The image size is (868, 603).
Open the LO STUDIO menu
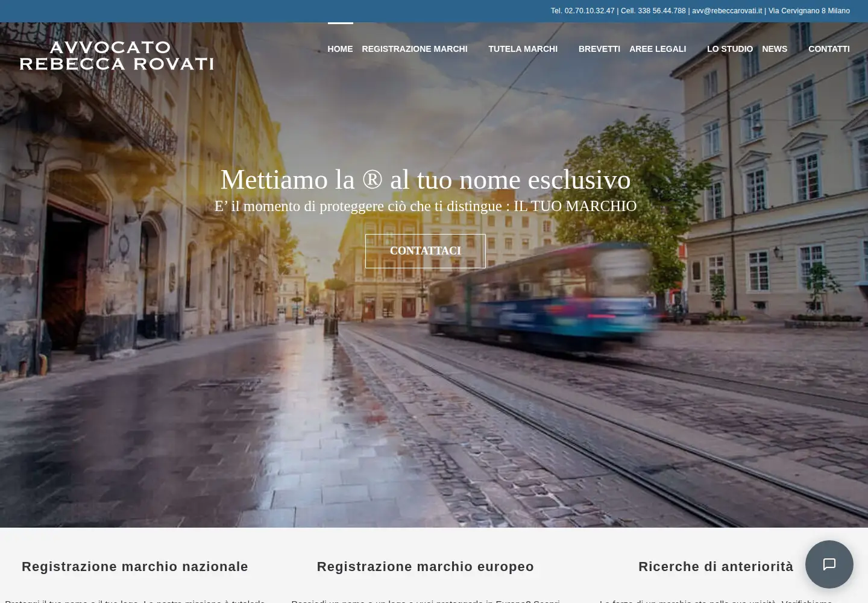pos(730,49)
